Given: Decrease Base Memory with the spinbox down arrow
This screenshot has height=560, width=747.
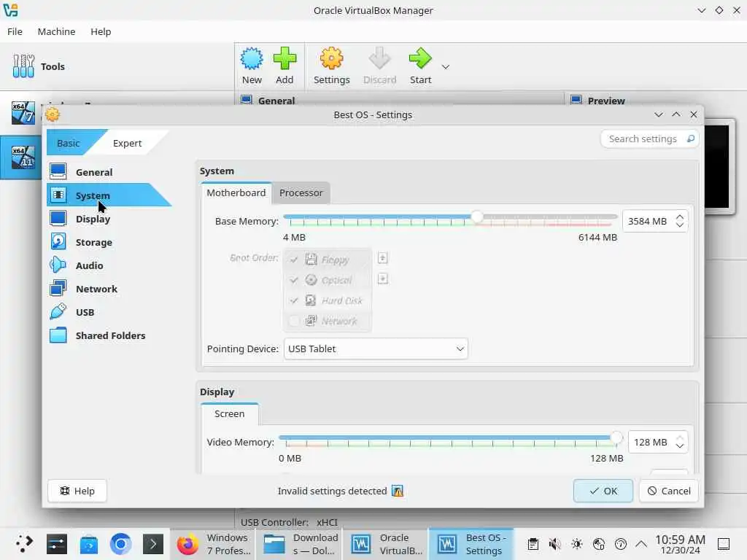Looking at the screenshot, I should tap(680, 225).
